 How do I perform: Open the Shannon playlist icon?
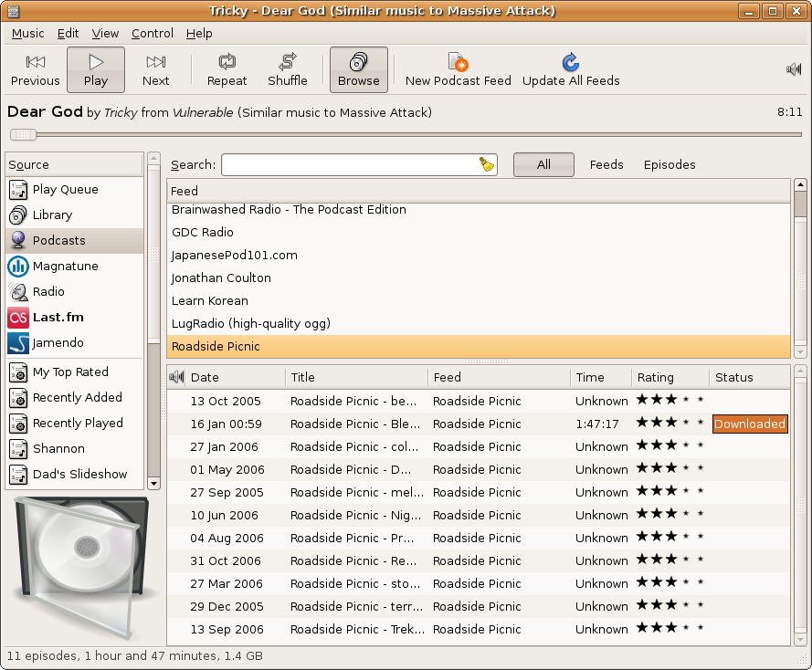coord(18,449)
